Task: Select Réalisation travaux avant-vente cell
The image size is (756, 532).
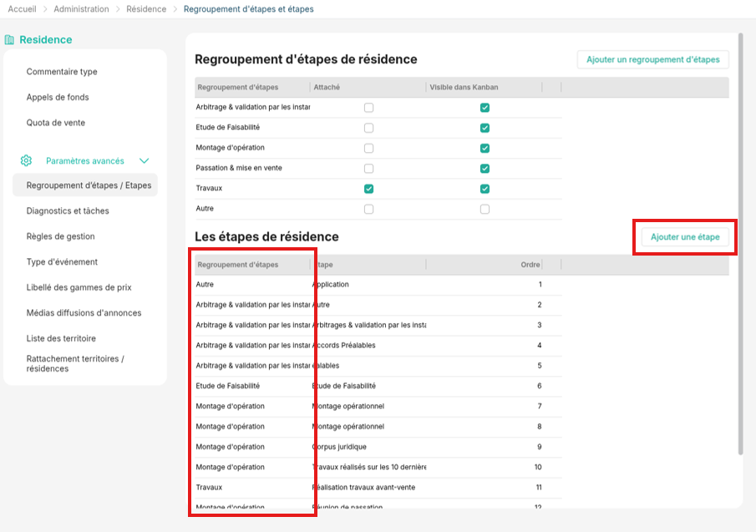Action: click(368, 487)
